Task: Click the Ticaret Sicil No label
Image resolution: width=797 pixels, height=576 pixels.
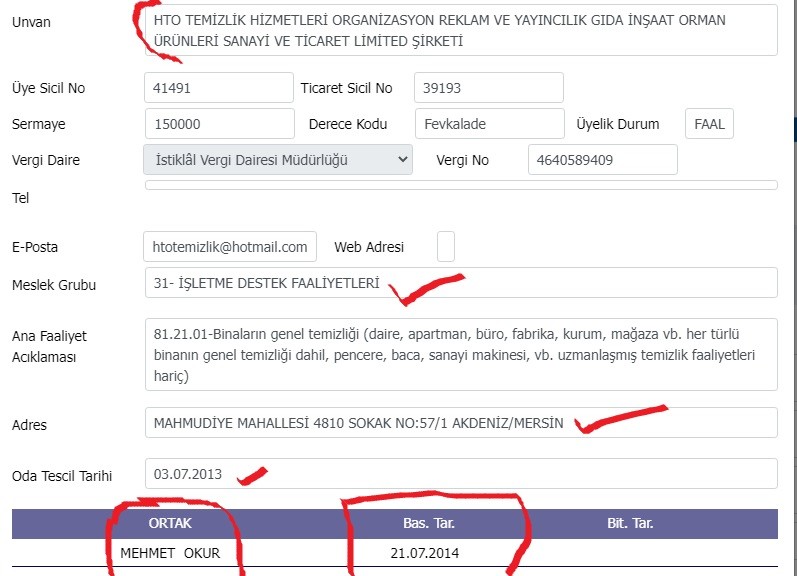Action: click(x=347, y=88)
